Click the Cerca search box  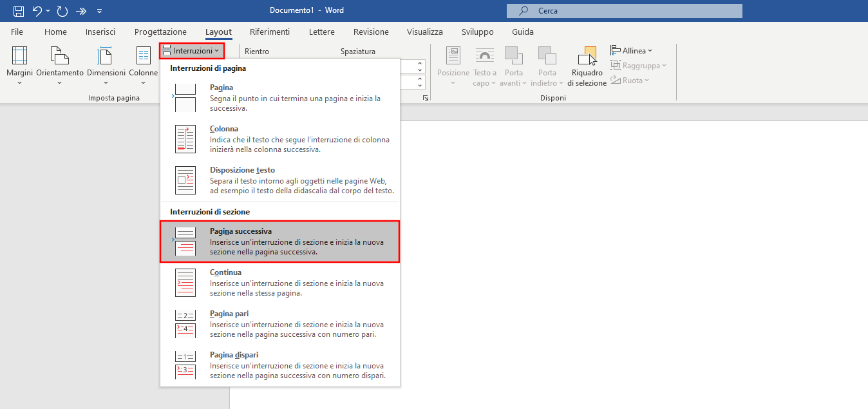click(x=624, y=11)
